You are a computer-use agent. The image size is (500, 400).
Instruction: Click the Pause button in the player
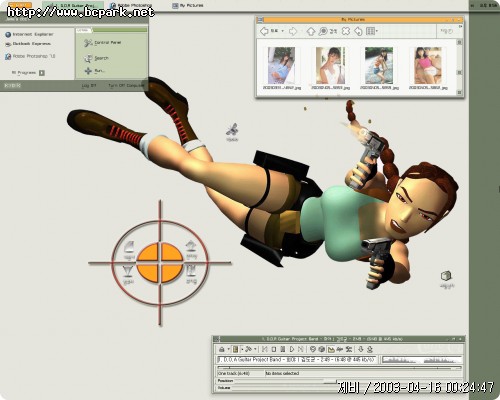(x=283, y=349)
